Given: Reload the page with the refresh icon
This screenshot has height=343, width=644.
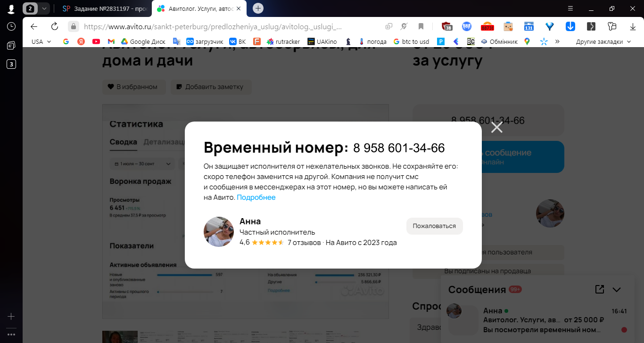Looking at the screenshot, I should [x=55, y=26].
